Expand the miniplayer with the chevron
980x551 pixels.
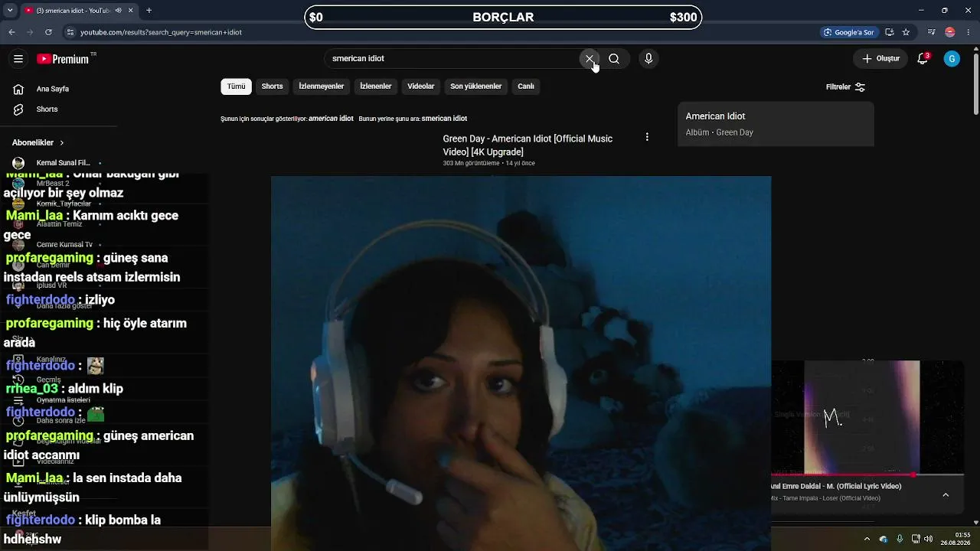coord(946,495)
